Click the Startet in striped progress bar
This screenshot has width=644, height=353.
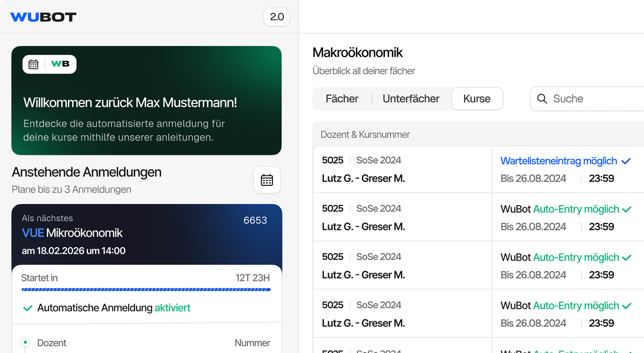pos(146,290)
